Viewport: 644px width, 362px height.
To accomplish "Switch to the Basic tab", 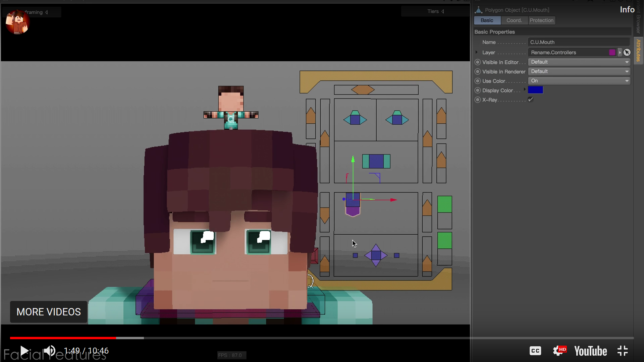I will (487, 20).
